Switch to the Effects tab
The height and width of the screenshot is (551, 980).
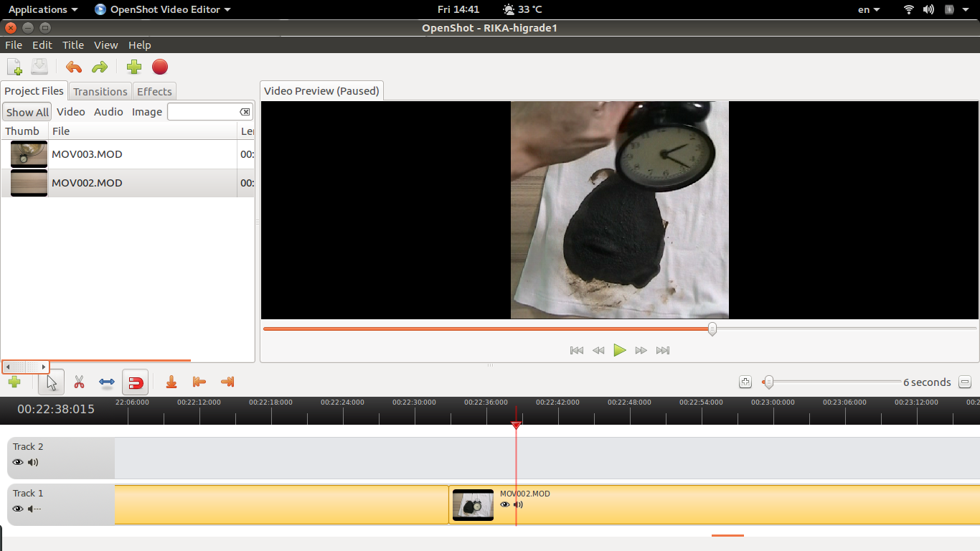[154, 91]
